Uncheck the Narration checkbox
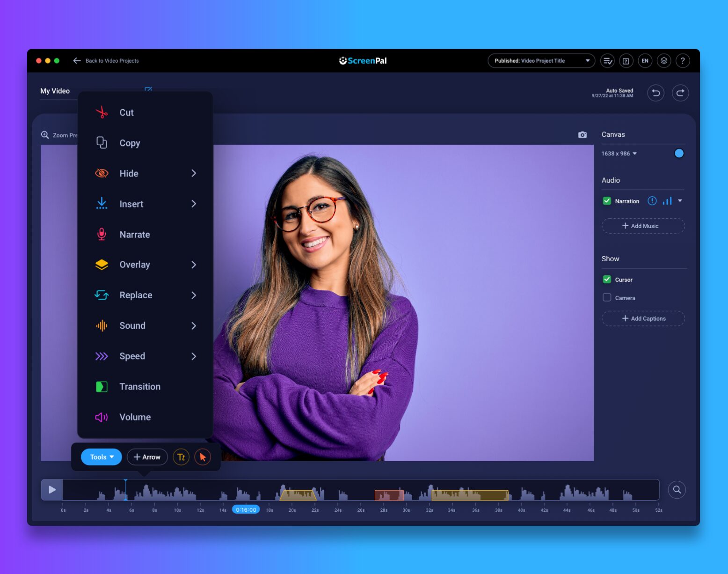The image size is (728, 574). (x=607, y=201)
